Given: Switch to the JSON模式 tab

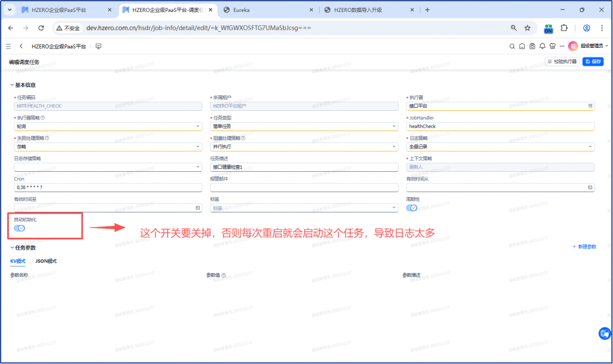Looking at the screenshot, I should [46, 261].
